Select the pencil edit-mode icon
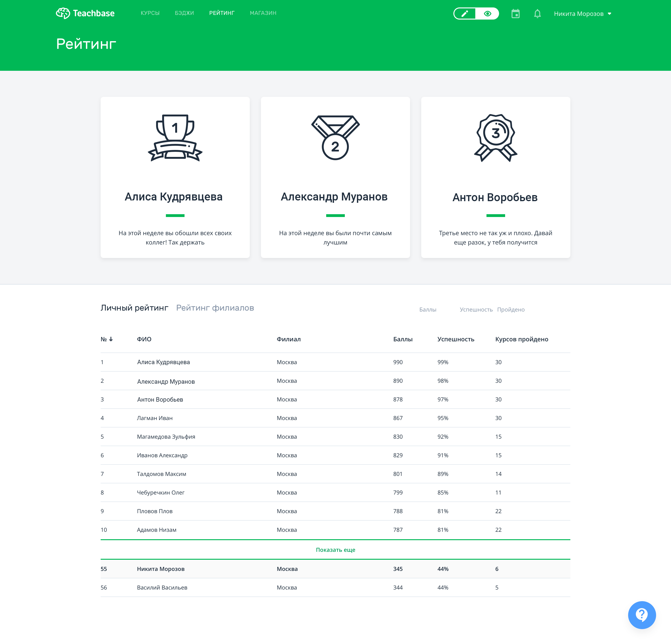Screen dimensions: 671x644 465,14
